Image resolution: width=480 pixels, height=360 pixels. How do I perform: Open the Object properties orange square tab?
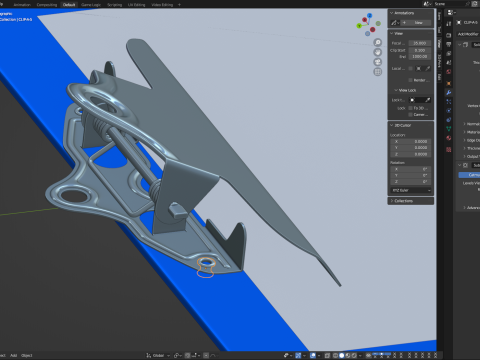[x=449, y=83]
